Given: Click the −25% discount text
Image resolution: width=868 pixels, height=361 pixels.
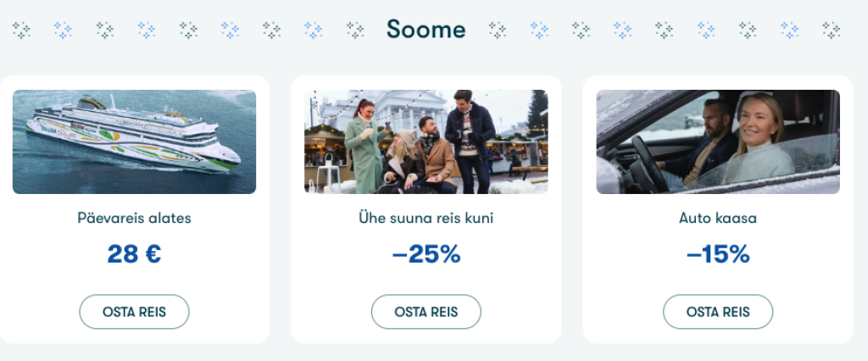Looking at the screenshot, I should (426, 253).
